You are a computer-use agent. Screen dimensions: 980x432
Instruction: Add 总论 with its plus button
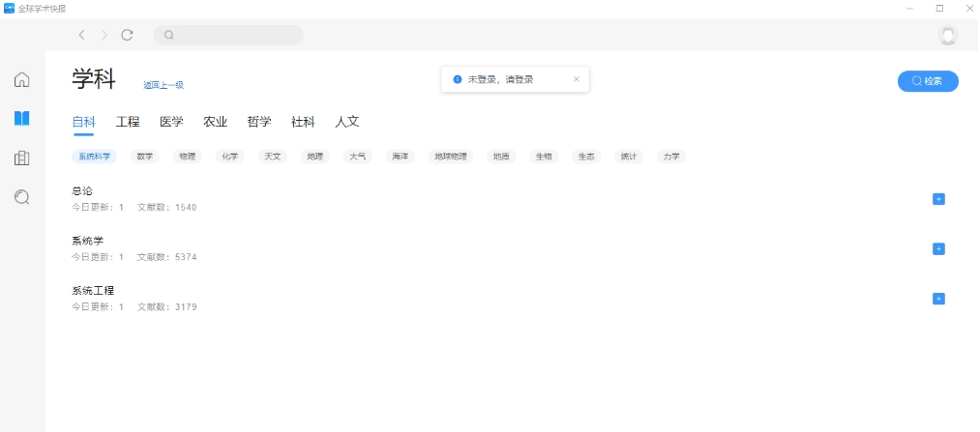tap(938, 199)
